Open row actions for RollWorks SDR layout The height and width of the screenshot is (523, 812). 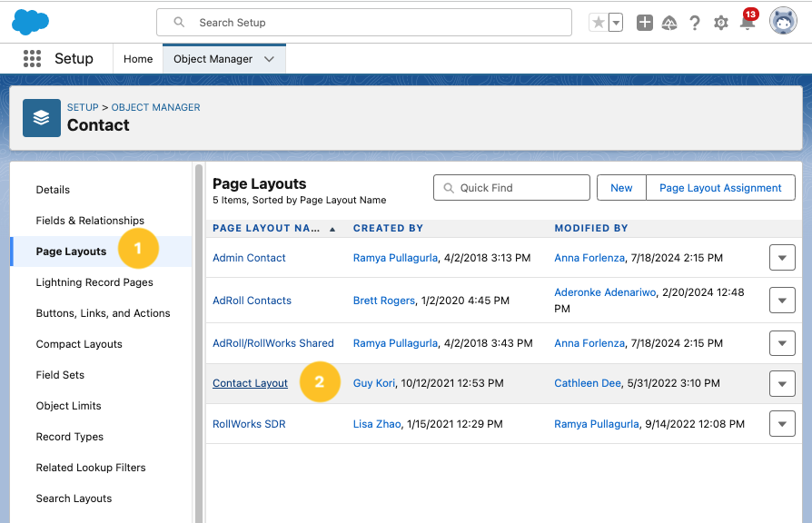point(782,424)
